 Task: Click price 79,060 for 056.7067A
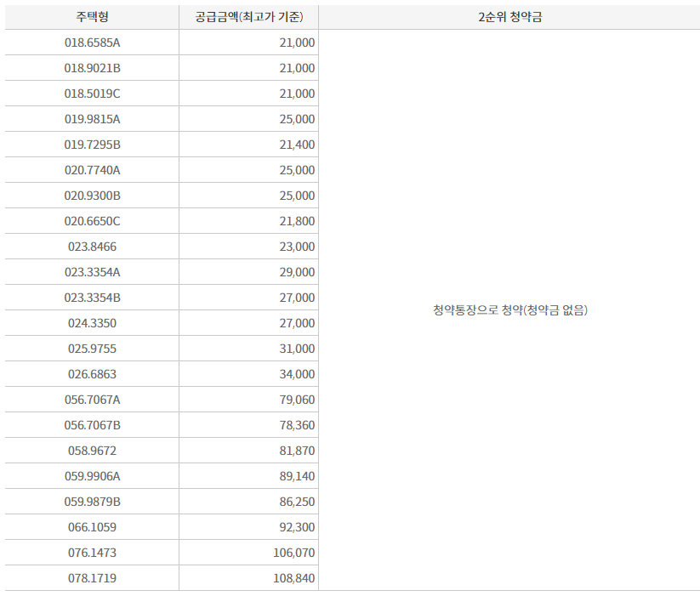point(297,400)
